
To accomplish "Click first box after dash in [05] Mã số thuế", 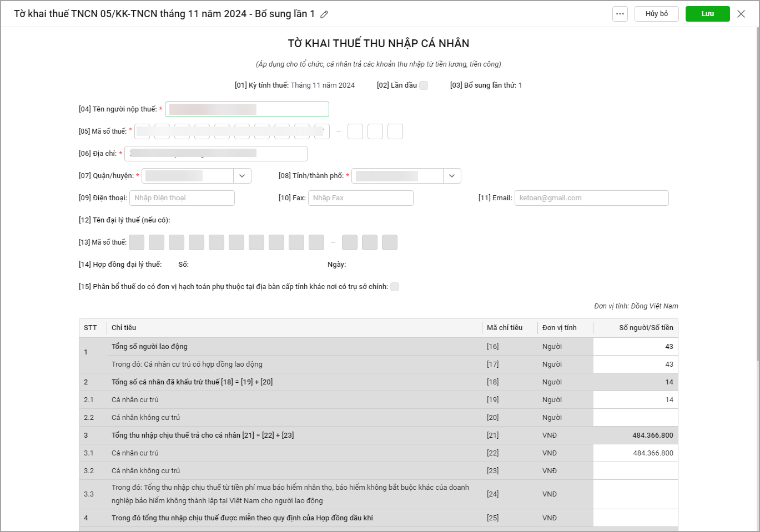I will (355, 131).
